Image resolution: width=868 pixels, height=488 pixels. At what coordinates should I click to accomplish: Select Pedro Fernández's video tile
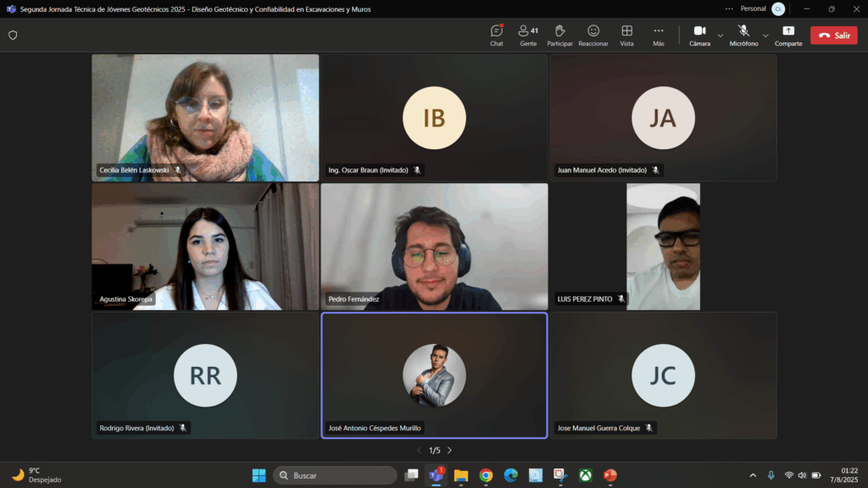coord(434,247)
